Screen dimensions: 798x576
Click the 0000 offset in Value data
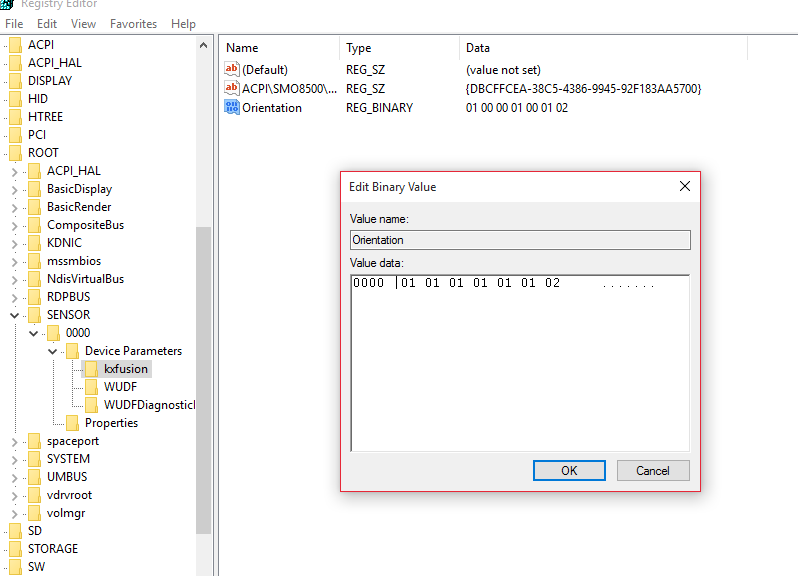point(368,283)
